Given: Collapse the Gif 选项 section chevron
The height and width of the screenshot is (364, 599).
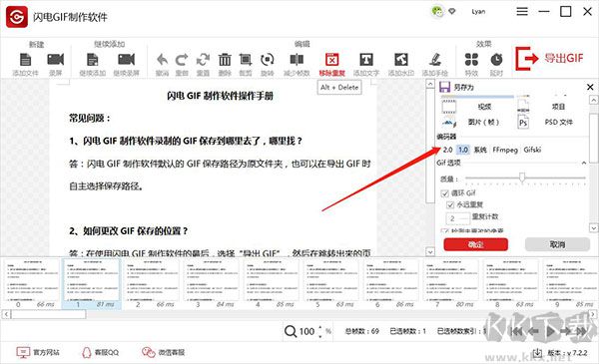Looking at the screenshot, I should [584, 163].
